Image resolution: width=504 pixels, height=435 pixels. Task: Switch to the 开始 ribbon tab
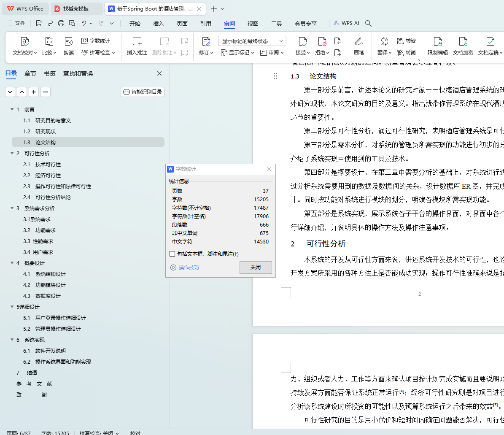click(x=135, y=24)
